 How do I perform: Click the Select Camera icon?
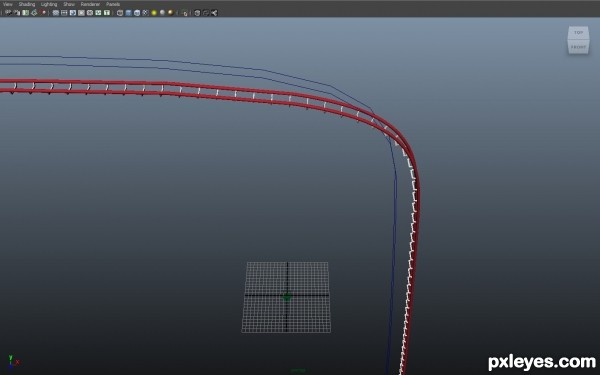8,13
